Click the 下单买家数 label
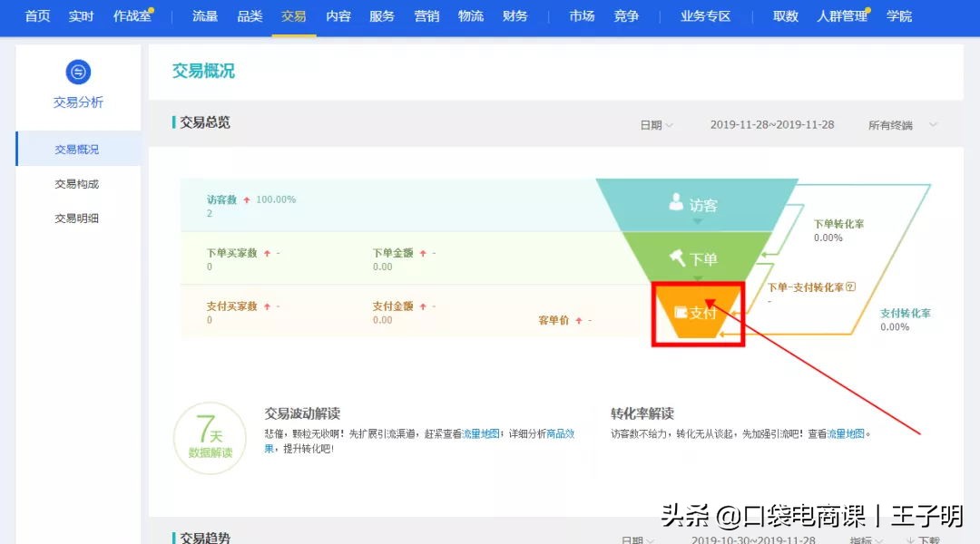This screenshot has width=980, height=544. click(232, 253)
